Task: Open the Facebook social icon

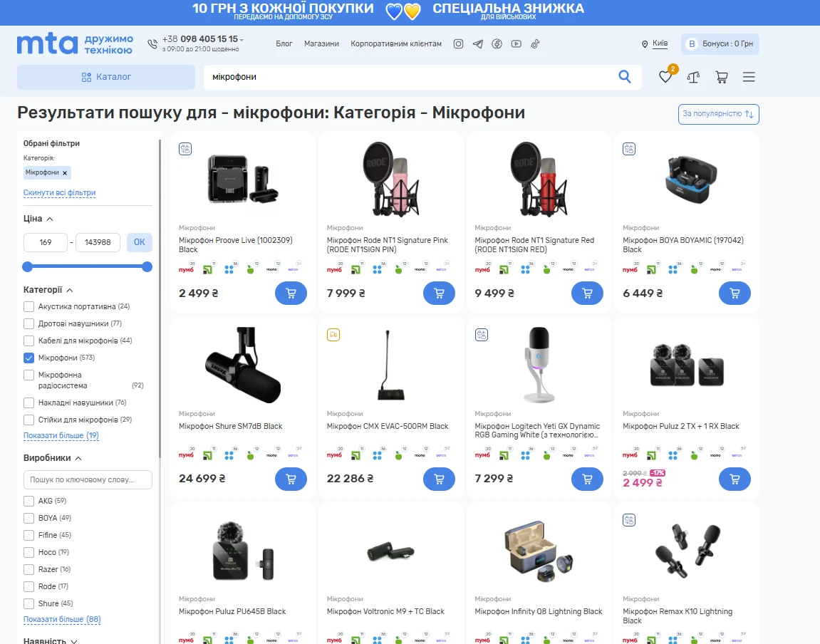Action: coord(497,44)
